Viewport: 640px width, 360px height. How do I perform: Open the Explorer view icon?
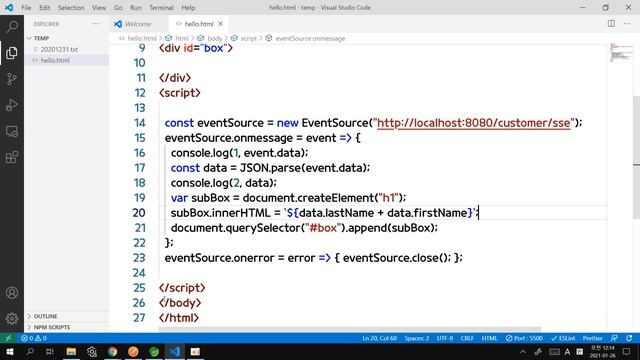click(12, 53)
